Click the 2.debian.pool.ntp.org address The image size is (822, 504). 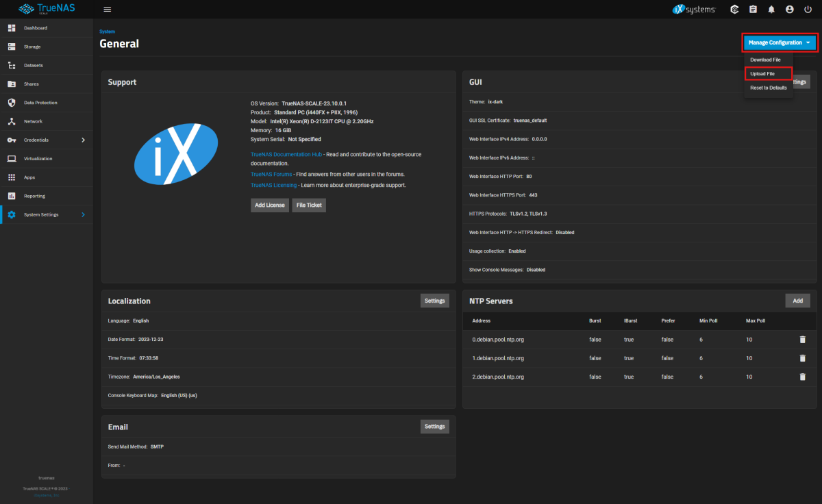[498, 377]
